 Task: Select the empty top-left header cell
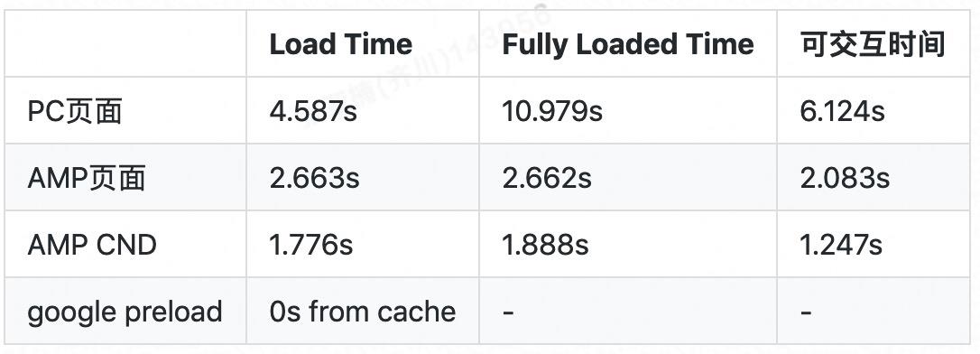point(125,43)
